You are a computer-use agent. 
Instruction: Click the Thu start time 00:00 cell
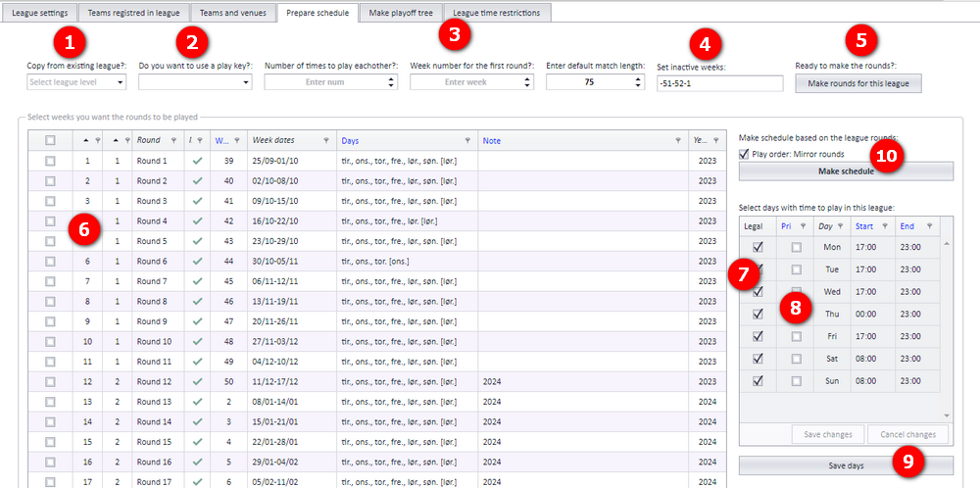pos(873,314)
